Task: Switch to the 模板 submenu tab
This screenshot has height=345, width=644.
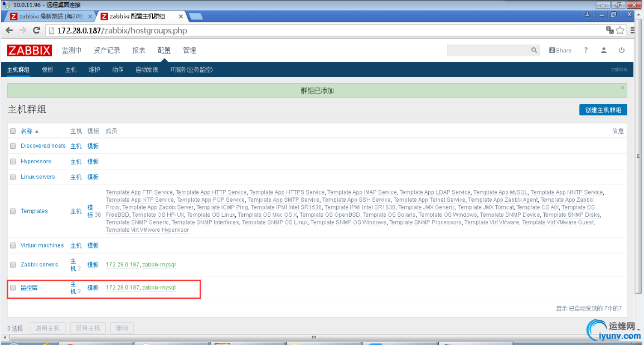Action: click(47, 70)
